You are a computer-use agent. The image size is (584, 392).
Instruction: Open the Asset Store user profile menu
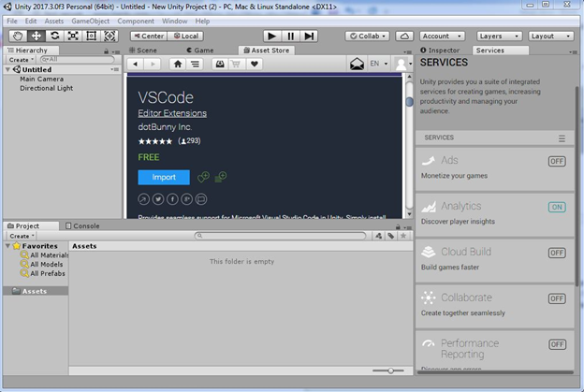tap(403, 64)
